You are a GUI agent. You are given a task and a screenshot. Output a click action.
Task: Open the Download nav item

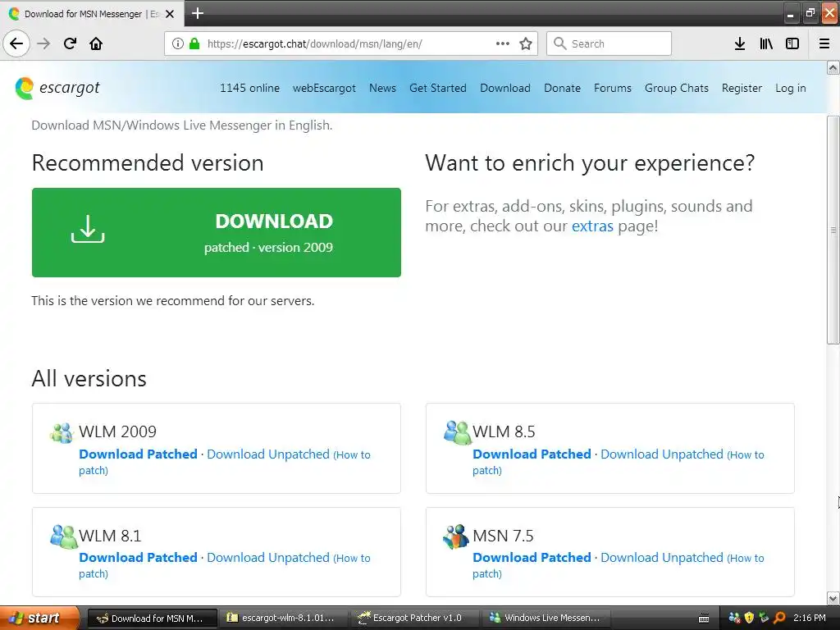505,88
